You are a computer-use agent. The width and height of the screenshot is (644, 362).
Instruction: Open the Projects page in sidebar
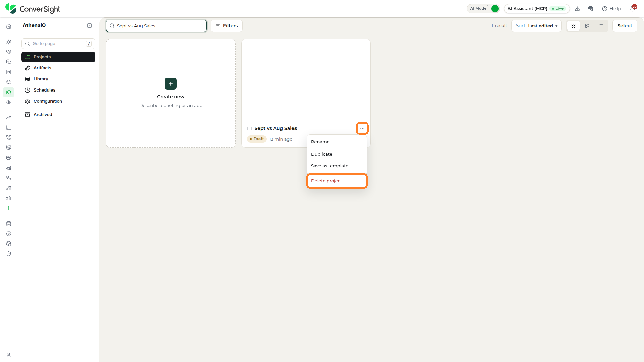pos(58,57)
